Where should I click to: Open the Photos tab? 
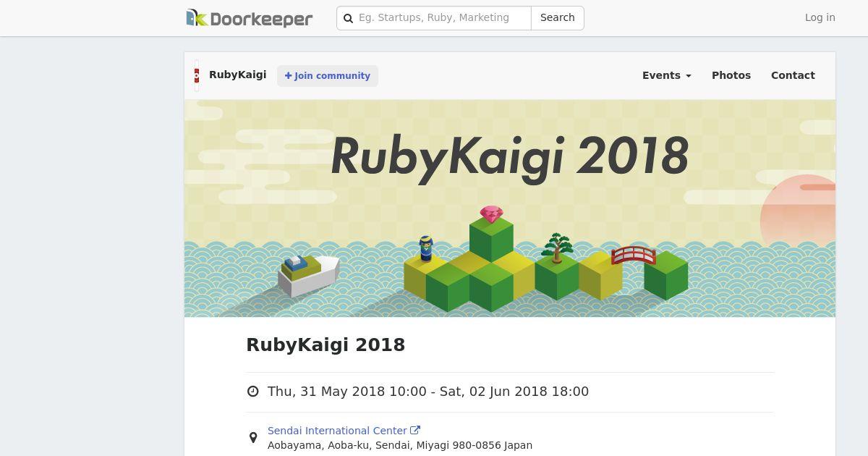[x=731, y=75]
